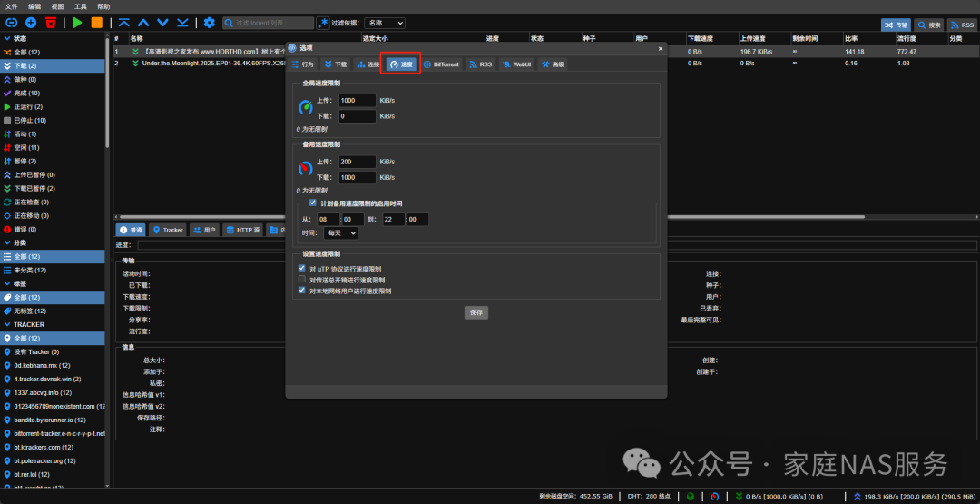Screen dimensions: 980x504
Task: Toggle 计划备用速度限制的启用时间 checkbox
Action: (313, 203)
